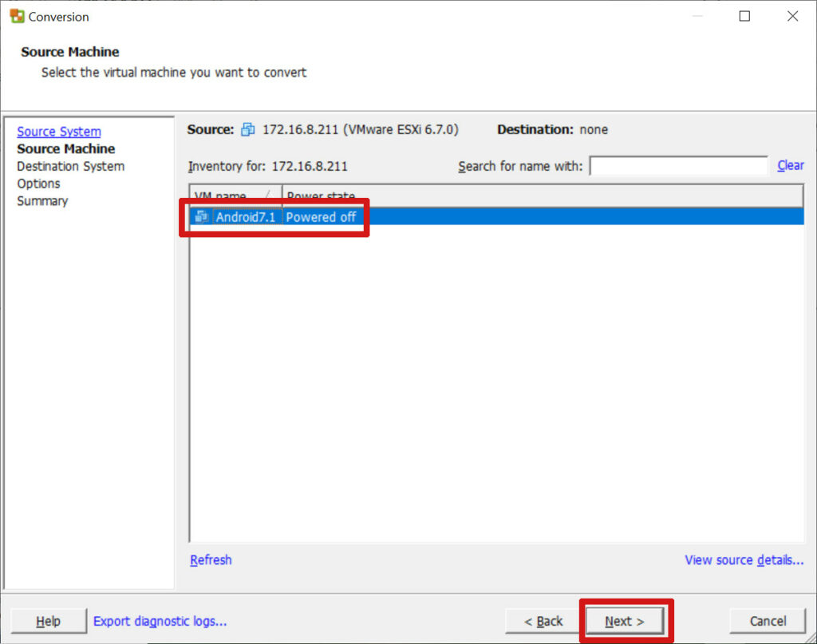Viewport: 817px width, 644px height.
Task: Click the ESXi host icon beside Source
Action: 247,129
